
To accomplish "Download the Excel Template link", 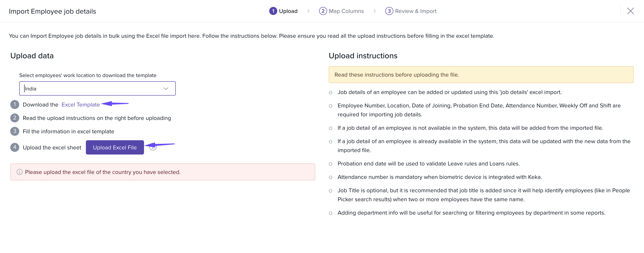I will tap(80, 105).
